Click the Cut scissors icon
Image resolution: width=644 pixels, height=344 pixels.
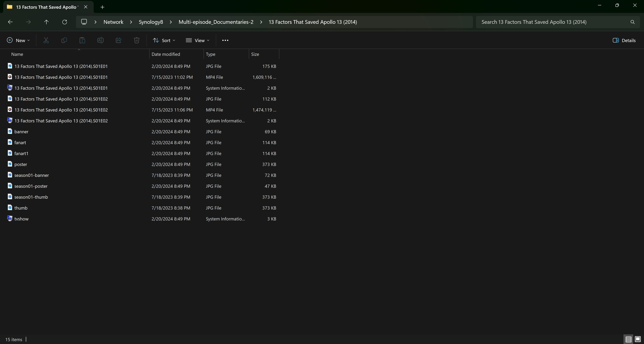[46, 40]
